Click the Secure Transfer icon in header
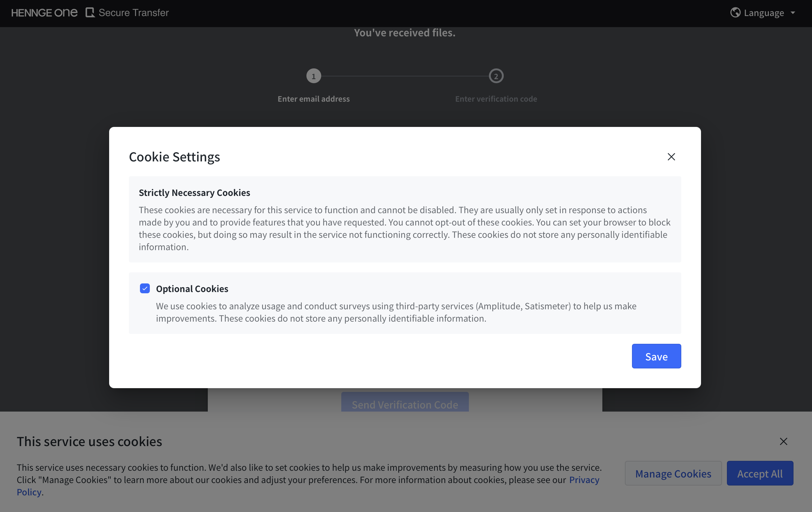This screenshot has width=812, height=512. 90,13
